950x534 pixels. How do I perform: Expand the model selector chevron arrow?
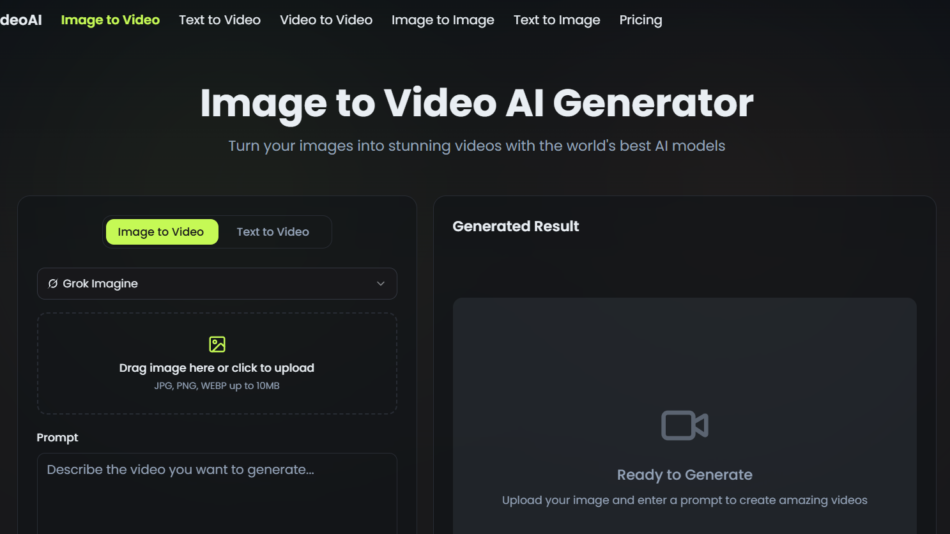(380, 284)
